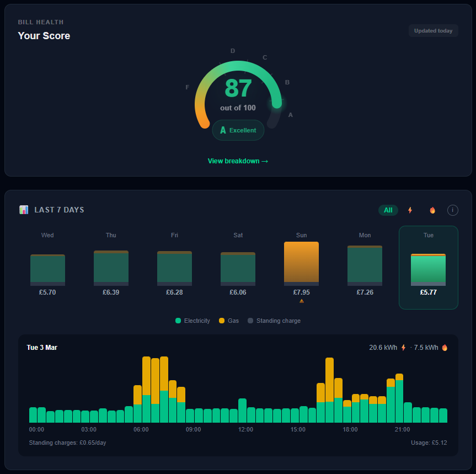476x474 pixels.
Task: Open the info icon in Last 7 Days
Action: pyautogui.click(x=452, y=210)
